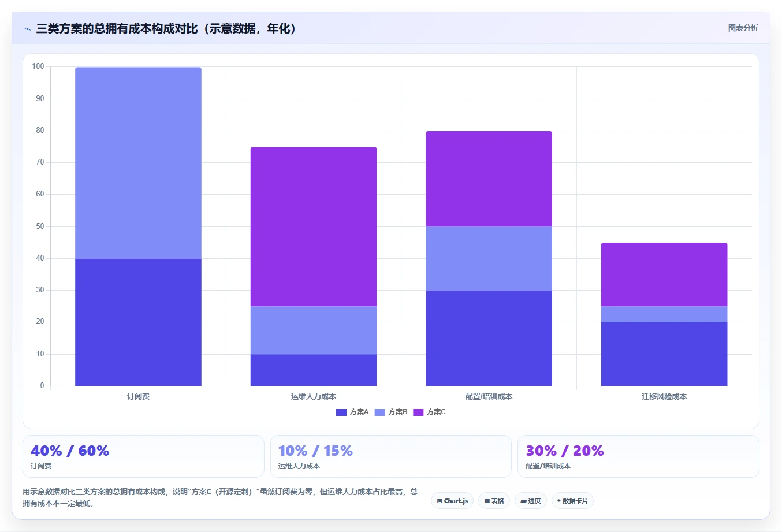Click the description text about 方案C
The width and height of the screenshot is (782, 532).
coord(220,497)
